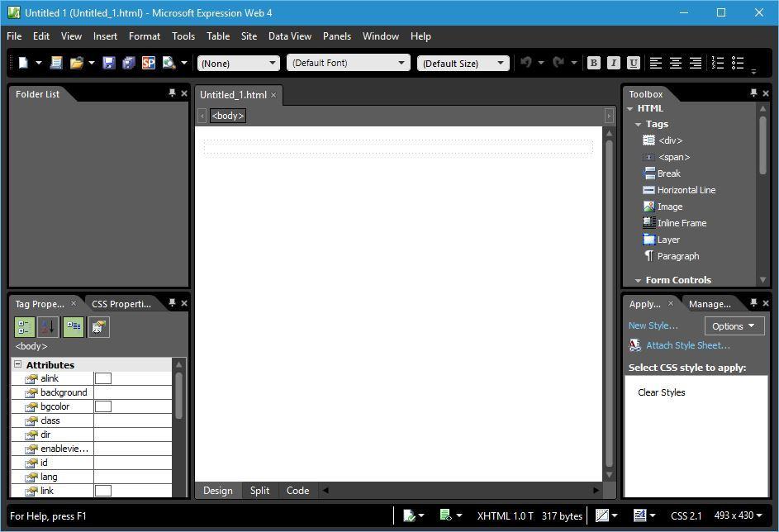Click the New Document icon
779x532 pixels.
tap(23, 63)
